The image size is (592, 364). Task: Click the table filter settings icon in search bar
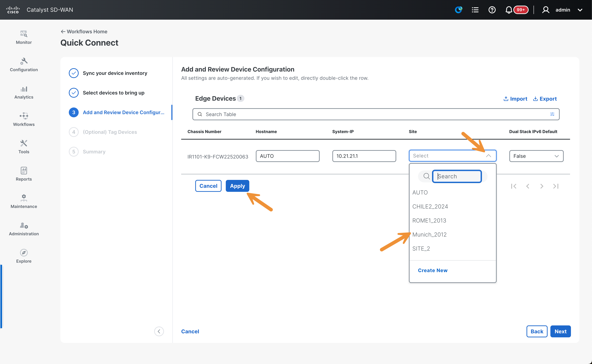(552, 114)
